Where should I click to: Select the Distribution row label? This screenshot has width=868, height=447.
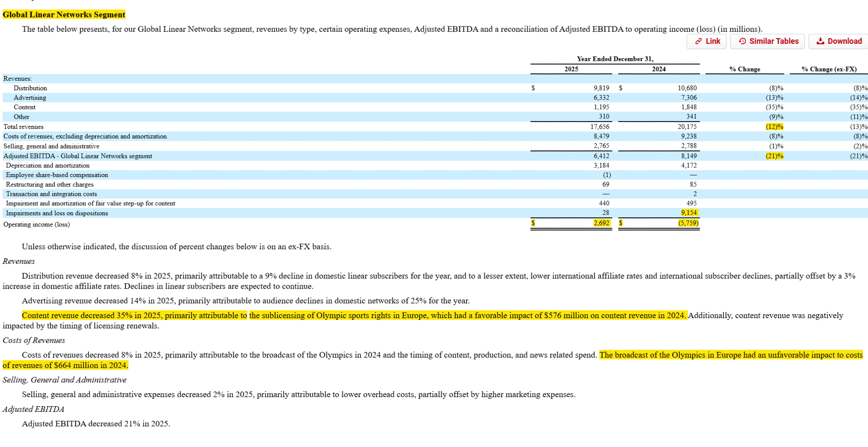30,88
